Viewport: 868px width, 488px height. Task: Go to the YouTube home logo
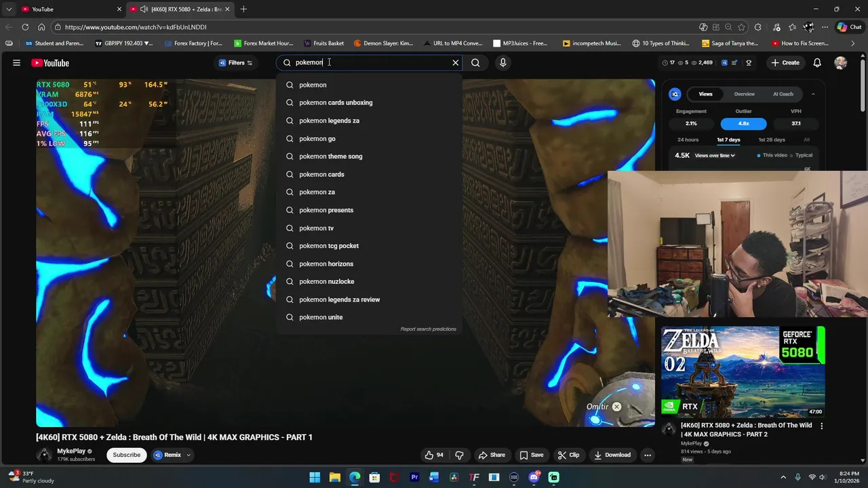tap(50, 63)
